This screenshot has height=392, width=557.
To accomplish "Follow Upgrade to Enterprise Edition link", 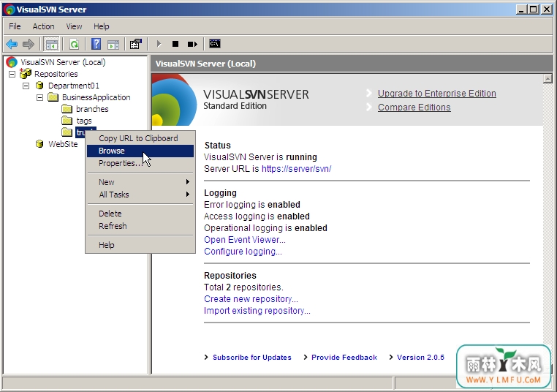I will click(437, 94).
